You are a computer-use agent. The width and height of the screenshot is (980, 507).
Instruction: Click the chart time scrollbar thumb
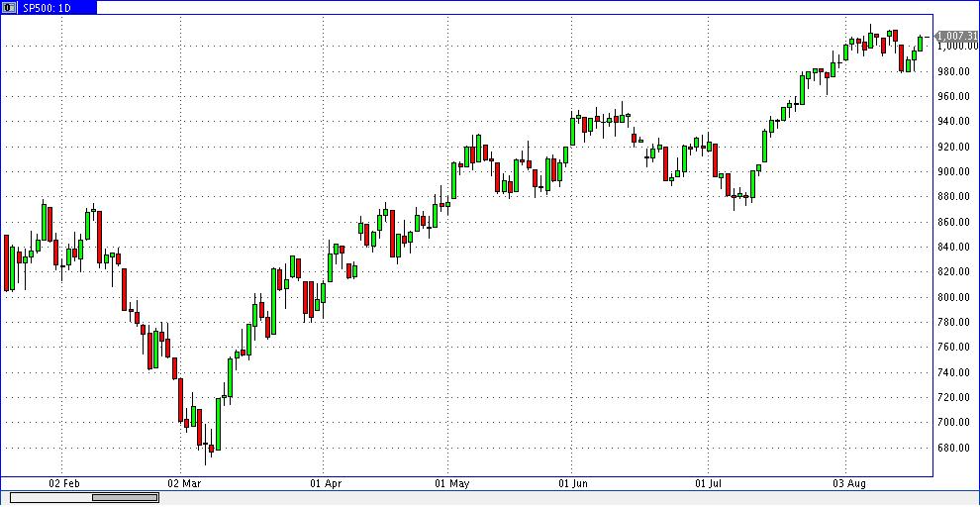pyautogui.click(x=125, y=497)
